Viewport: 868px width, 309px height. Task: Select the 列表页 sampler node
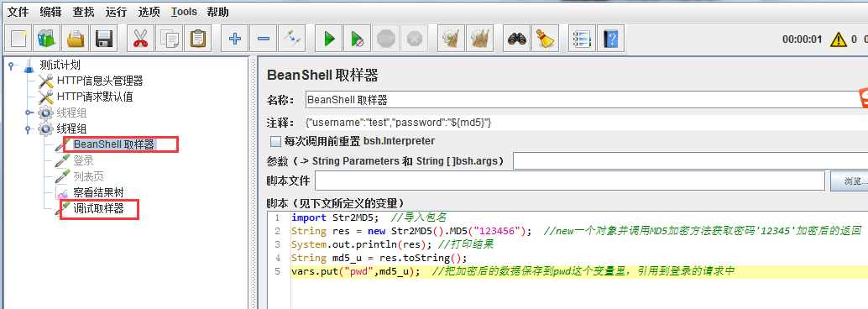click(89, 177)
